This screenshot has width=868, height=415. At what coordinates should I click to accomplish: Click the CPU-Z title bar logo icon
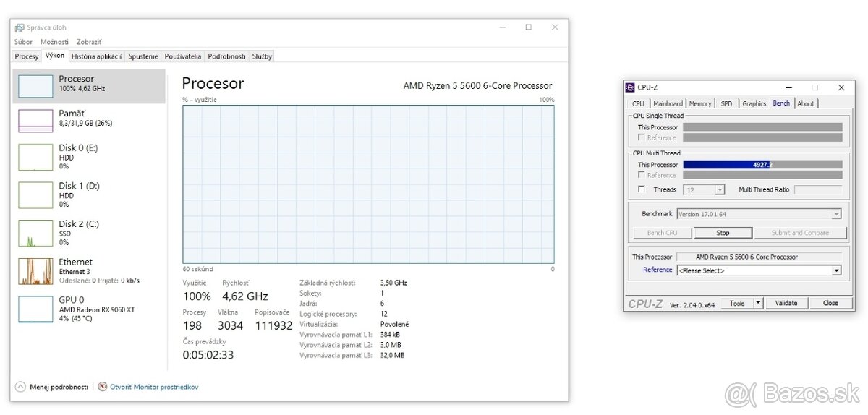coord(630,87)
